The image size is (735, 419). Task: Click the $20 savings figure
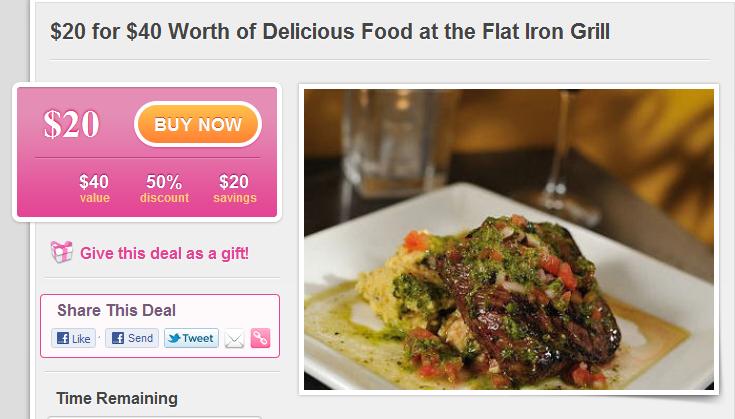tap(234, 182)
